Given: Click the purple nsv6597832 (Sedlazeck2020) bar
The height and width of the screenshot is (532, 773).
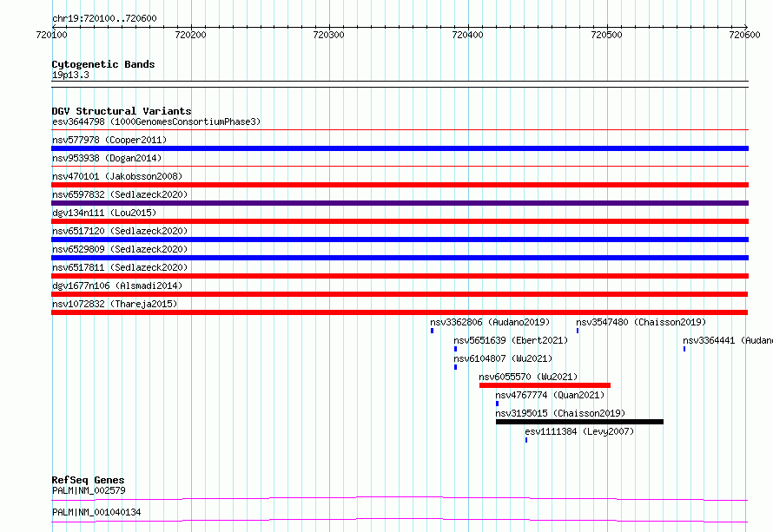Looking at the screenshot, I should tap(400, 203).
